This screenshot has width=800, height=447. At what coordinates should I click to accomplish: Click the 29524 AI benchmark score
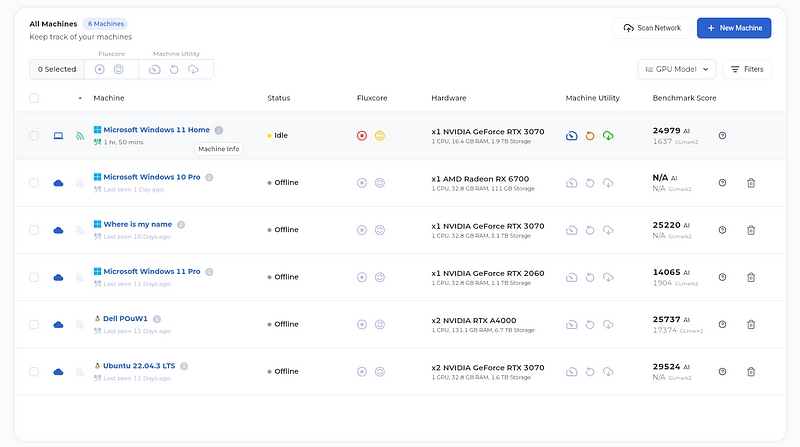pyautogui.click(x=671, y=367)
